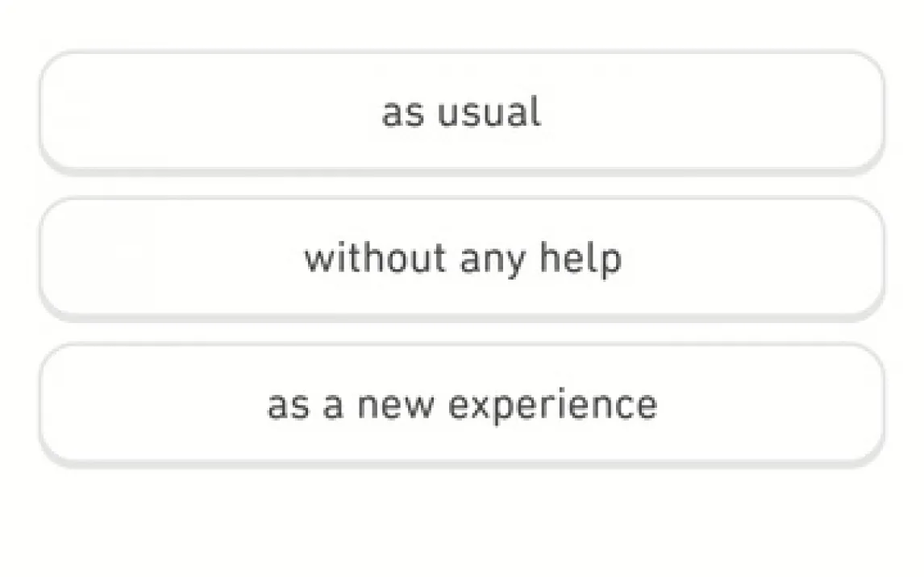Highlight the "without any help" multiple-choice option
Viewport: 924px width, 577px height.
[461, 258]
